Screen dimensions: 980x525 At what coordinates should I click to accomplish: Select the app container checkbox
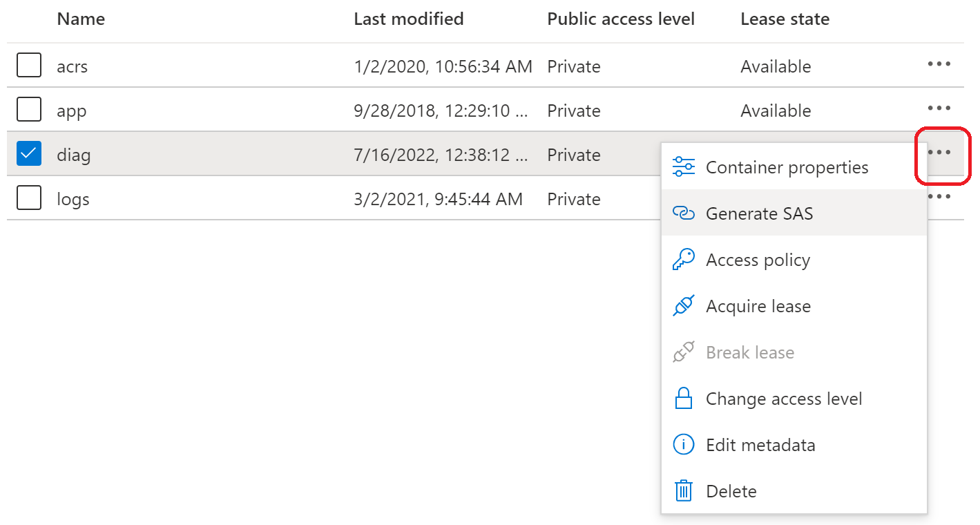pyautogui.click(x=29, y=110)
